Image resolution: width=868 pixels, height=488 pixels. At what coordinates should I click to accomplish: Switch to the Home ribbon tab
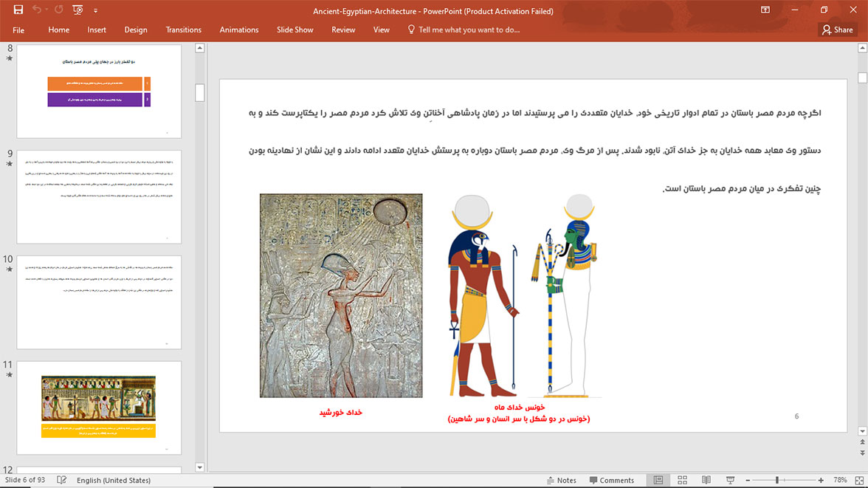[59, 30]
